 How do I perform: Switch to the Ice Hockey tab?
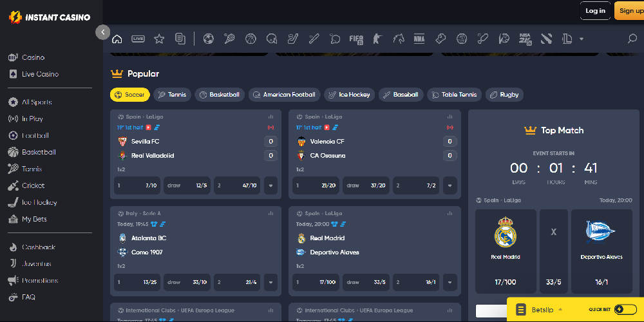(349, 95)
